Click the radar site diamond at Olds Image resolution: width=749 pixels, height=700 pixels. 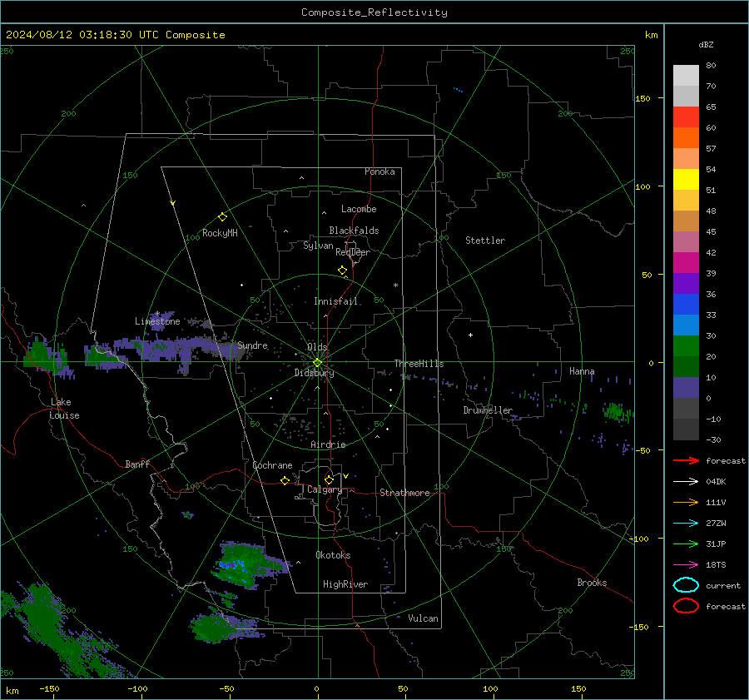point(317,363)
